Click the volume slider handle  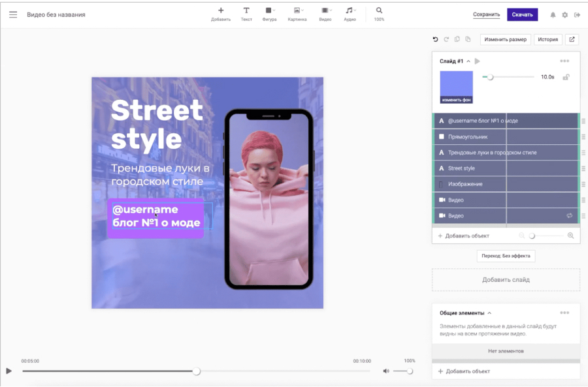coord(410,371)
